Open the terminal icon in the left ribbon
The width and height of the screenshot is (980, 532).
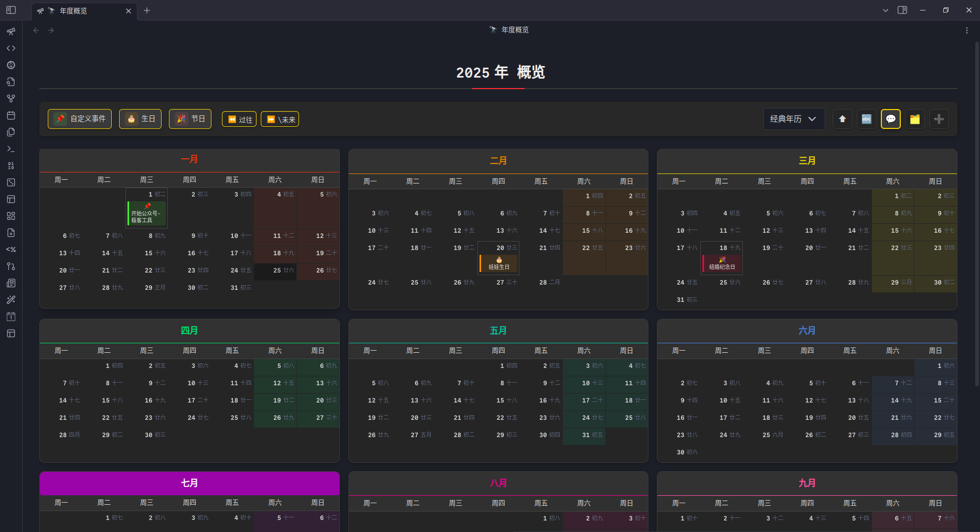point(11,149)
